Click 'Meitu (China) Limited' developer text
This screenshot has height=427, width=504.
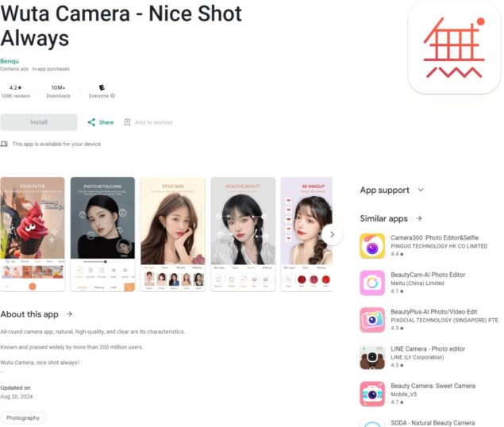pos(417,283)
